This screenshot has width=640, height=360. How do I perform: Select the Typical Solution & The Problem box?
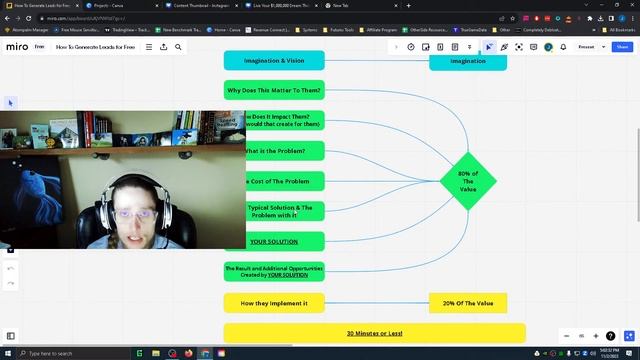285,211
